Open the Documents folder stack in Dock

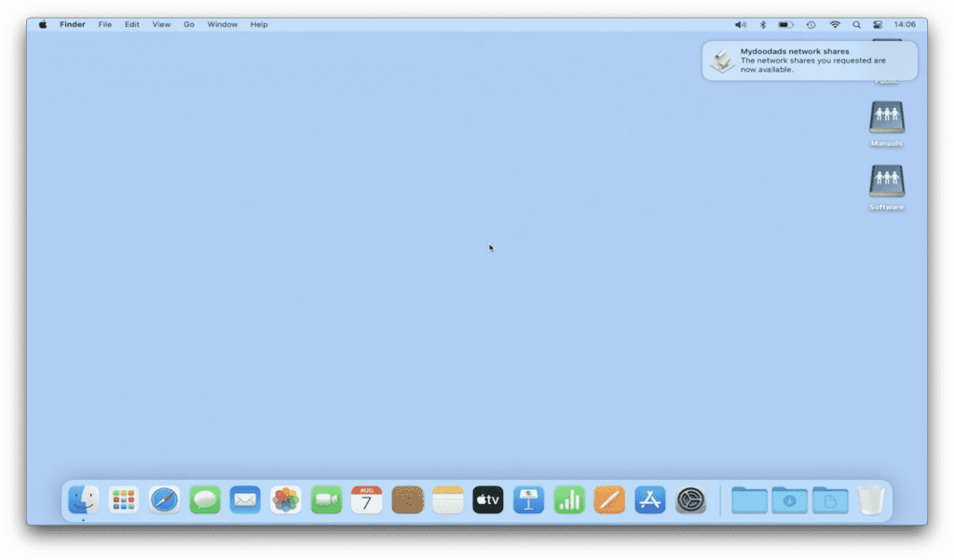click(x=830, y=499)
